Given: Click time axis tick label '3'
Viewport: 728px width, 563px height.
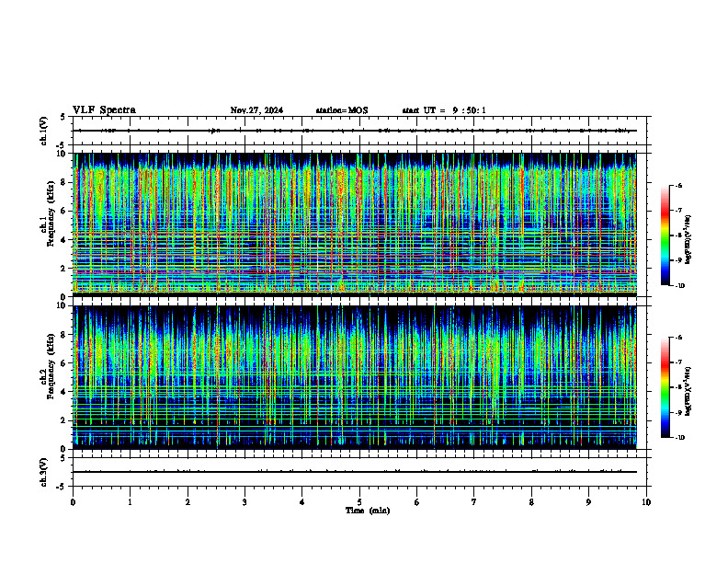Looking at the screenshot, I should 245,502.
